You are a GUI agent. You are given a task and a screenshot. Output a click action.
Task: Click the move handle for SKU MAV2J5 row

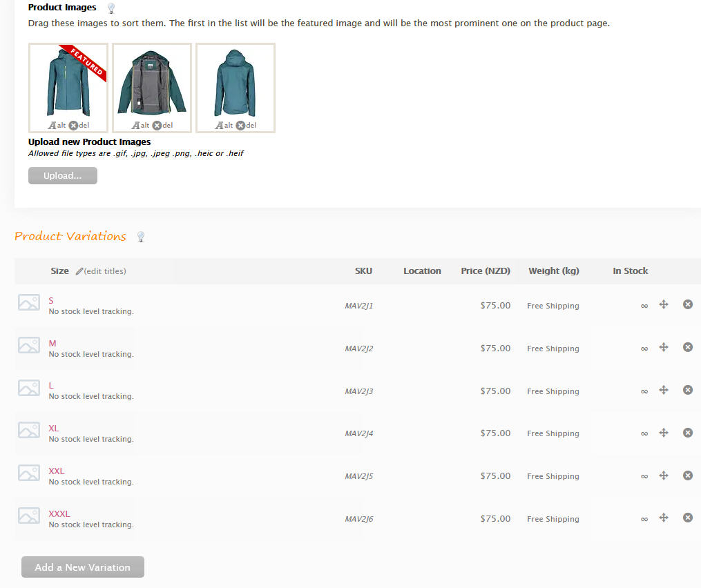tap(664, 476)
